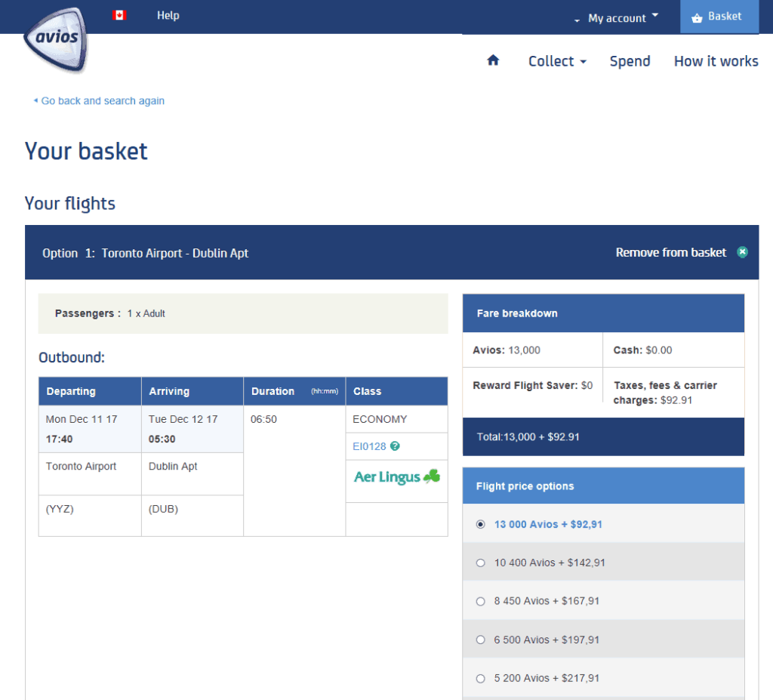Switch to the Spend section
773x700 pixels.
click(x=630, y=61)
